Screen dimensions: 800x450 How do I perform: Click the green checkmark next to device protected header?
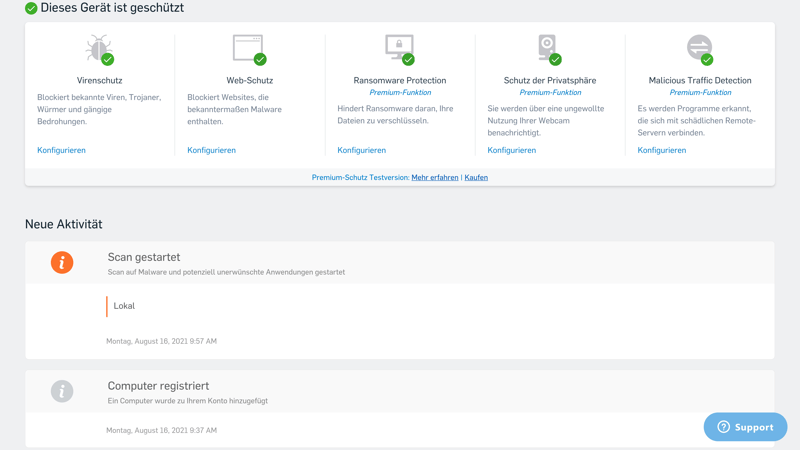pos(31,8)
